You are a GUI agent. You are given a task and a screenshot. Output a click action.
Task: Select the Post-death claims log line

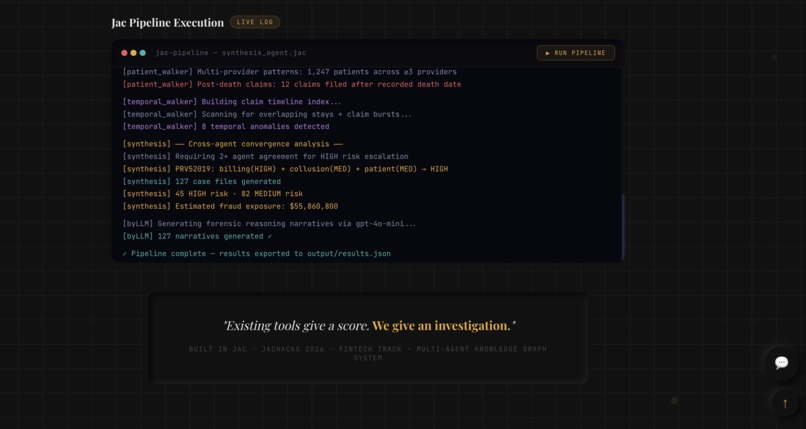tap(292, 84)
